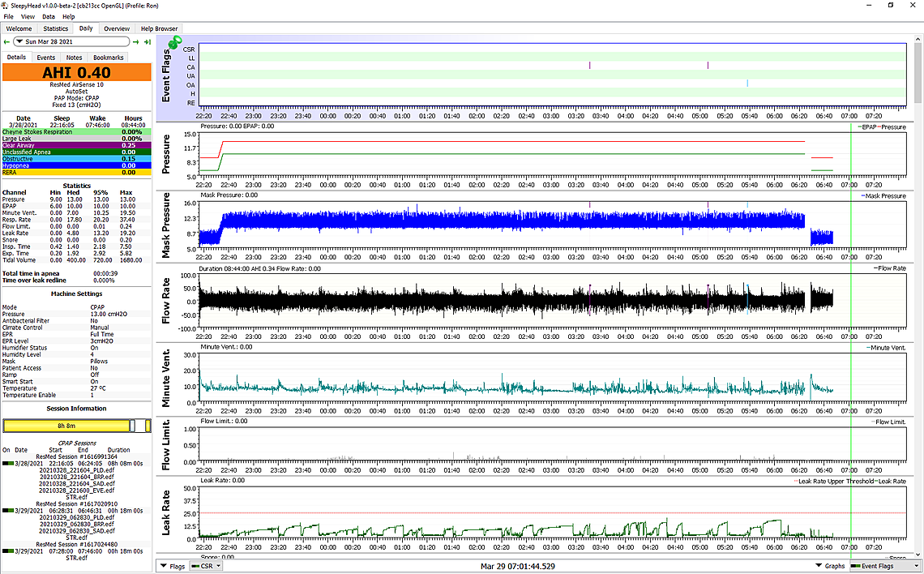This screenshot has width=924, height=574.
Task: Go to next day with right green arrow
Action: coord(136,42)
